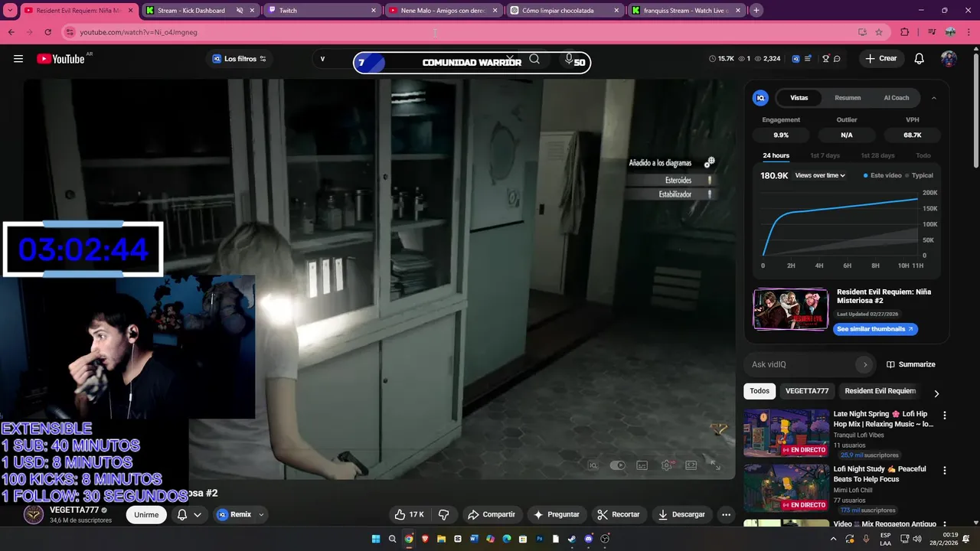
Task: Expand the Remix dropdown arrow
Action: 262,514
